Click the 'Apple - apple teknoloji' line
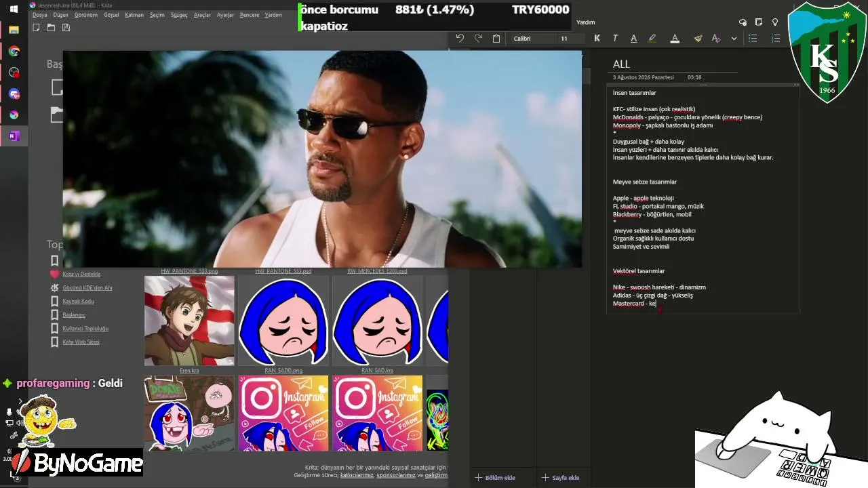Screen dimensions: 868x488 (643, 198)
